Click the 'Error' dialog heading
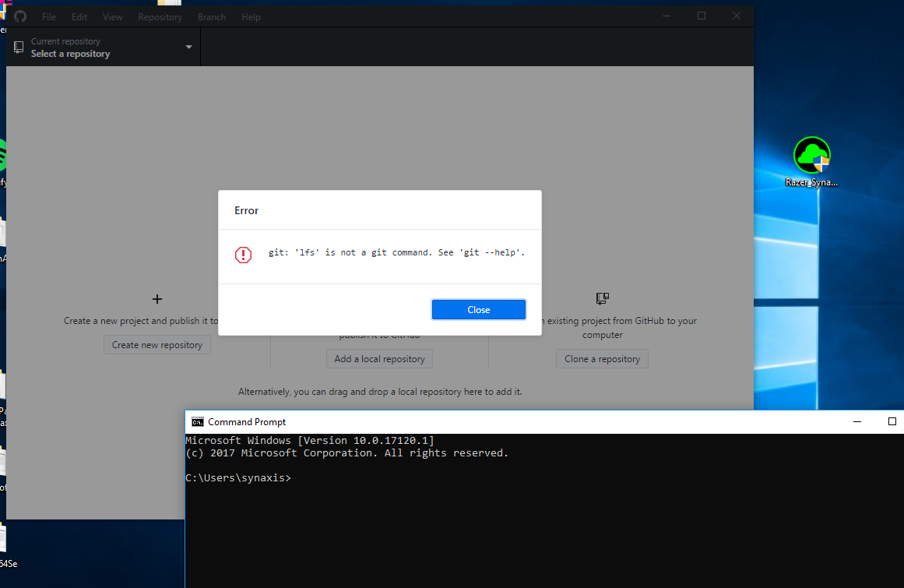 coord(246,210)
